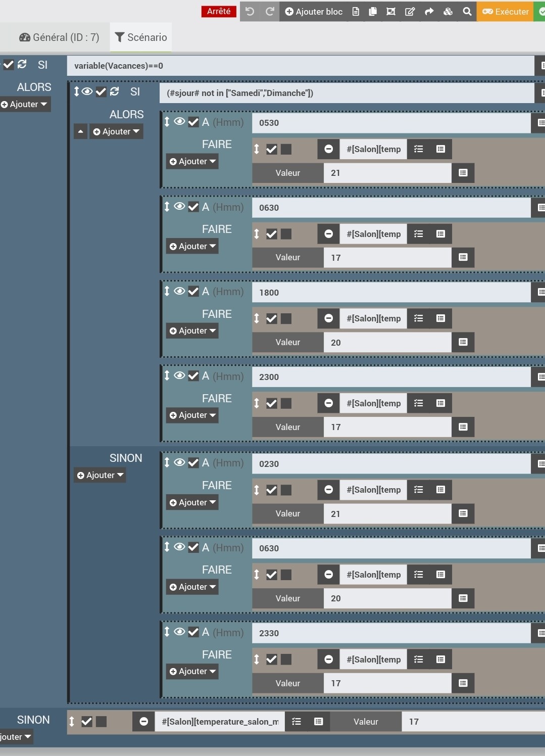Click the #sjour# not in condition field

pyautogui.click(x=347, y=93)
